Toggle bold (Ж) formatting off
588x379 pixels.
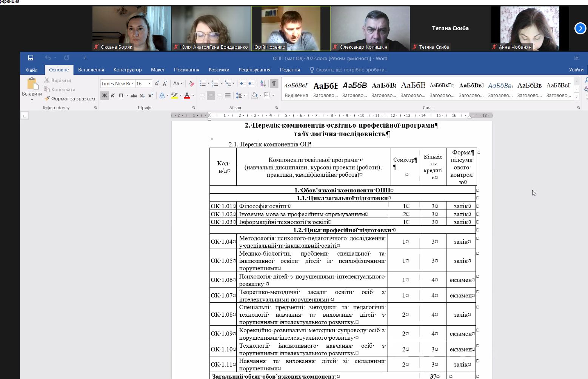pos(105,96)
